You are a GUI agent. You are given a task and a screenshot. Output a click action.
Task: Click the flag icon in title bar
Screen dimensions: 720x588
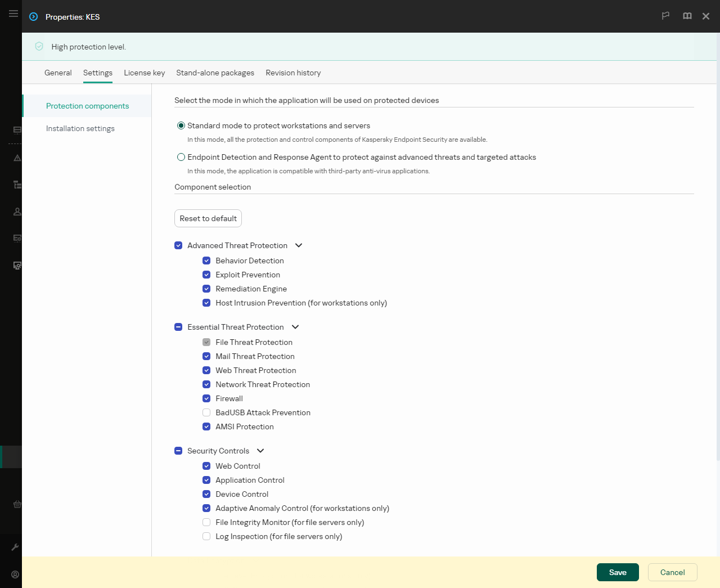665,16
